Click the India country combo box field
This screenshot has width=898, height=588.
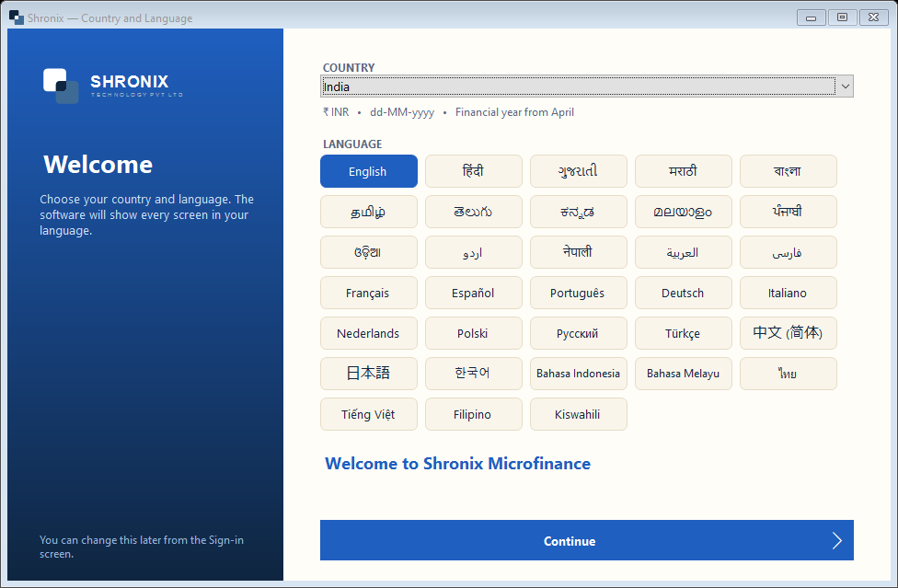pos(586,86)
